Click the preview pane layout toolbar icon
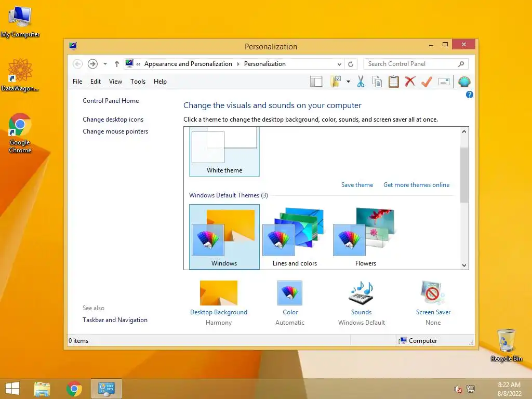532x399 pixels. pos(316,82)
